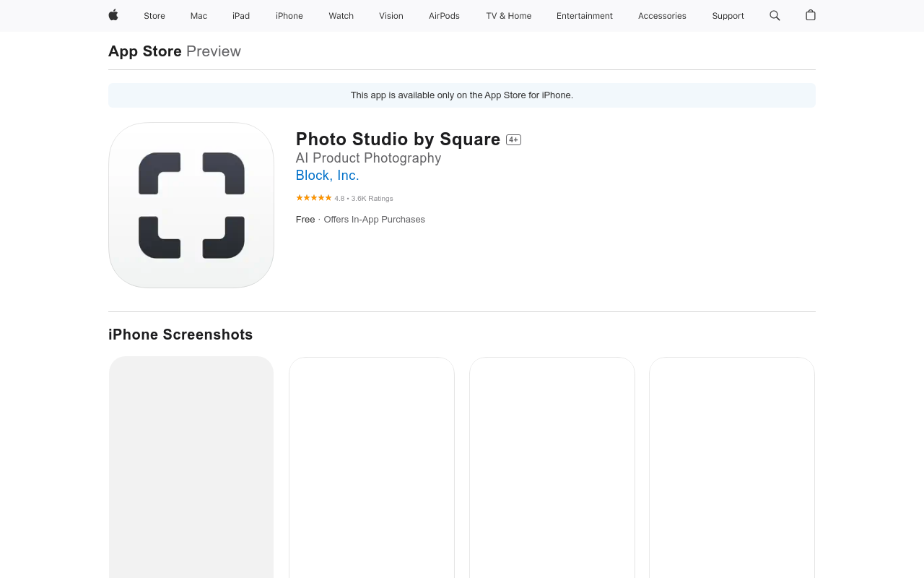Open the iPhone menu

click(289, 16)
